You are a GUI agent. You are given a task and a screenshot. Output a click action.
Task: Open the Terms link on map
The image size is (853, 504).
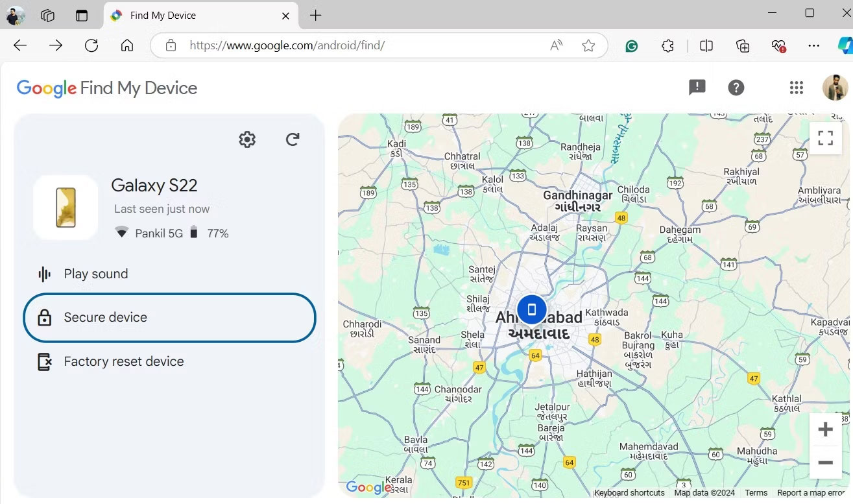(756, 493)
